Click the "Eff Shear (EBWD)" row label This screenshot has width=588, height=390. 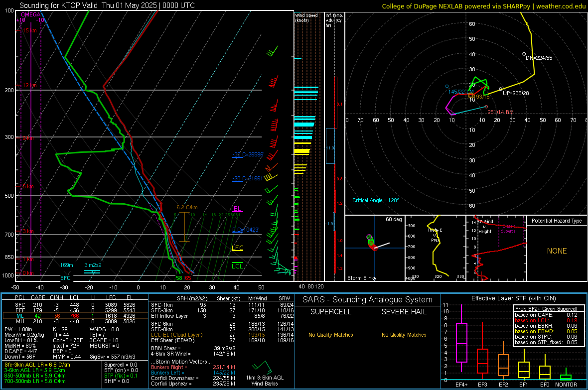[x=172, y=341]
